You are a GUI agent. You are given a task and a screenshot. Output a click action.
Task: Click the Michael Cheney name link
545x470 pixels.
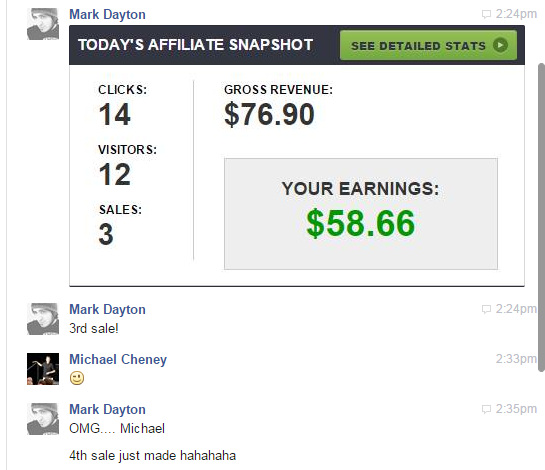tap(118, 359)
